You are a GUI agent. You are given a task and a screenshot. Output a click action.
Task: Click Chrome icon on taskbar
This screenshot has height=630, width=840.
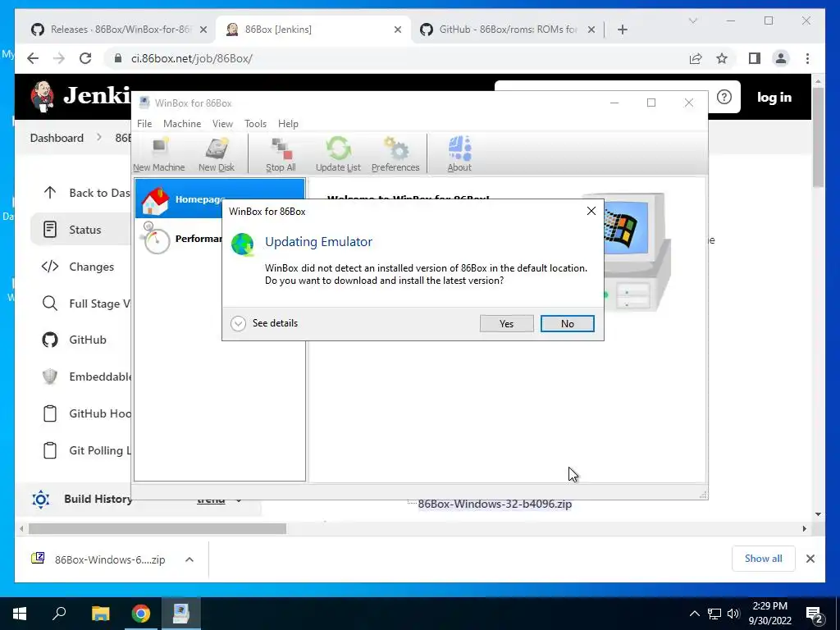[141, 614]
